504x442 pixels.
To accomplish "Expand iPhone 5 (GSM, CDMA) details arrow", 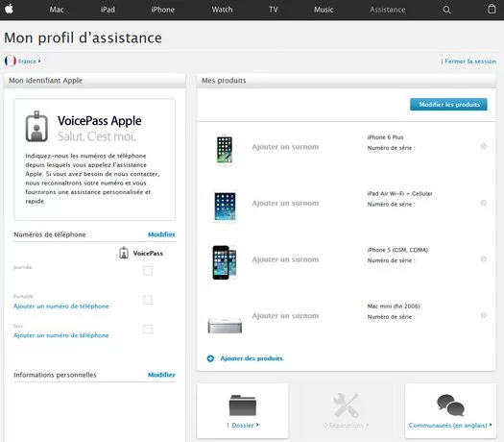I will (483, 259).
